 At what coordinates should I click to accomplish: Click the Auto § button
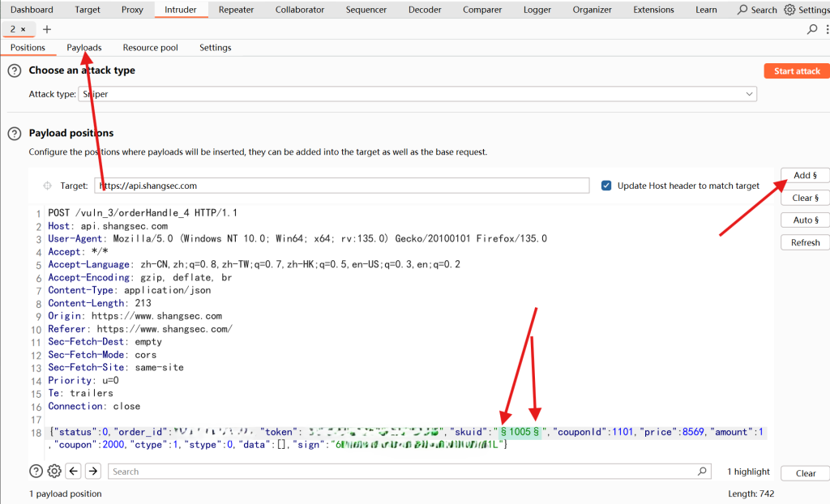(x=805, y=220)
